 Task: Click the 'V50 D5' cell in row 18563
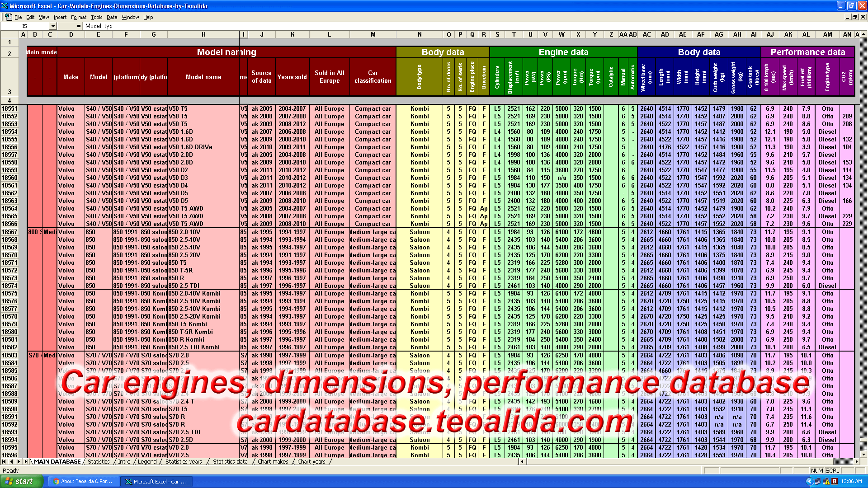click(203, 201)
